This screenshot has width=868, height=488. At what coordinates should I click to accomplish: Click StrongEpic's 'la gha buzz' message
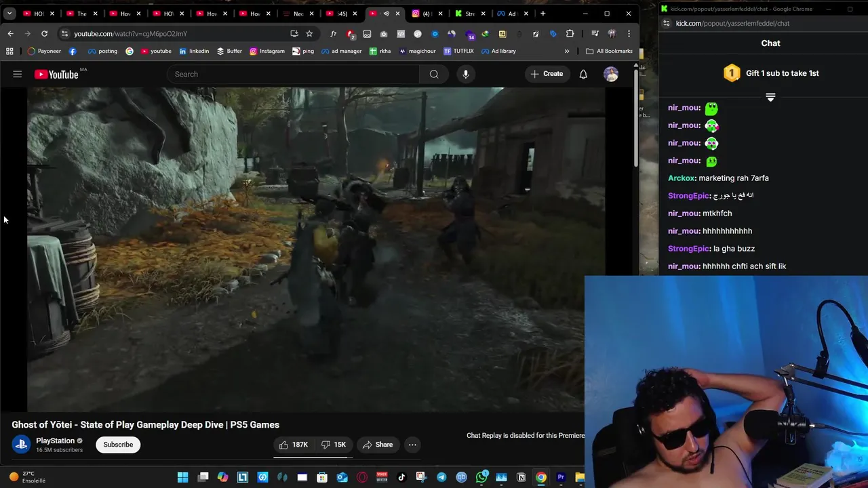point(734,249)
